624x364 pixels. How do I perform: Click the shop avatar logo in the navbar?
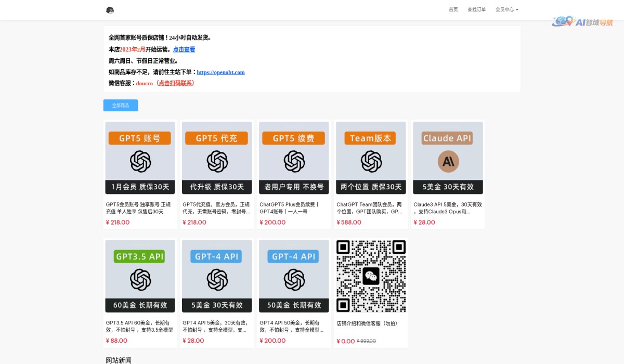(x=110, y=9)
